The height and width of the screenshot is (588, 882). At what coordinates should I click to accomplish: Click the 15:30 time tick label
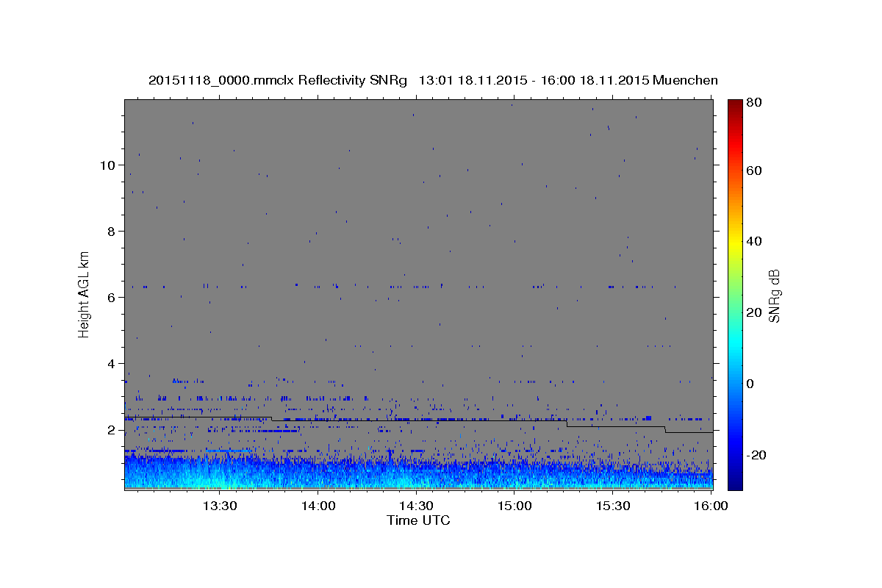[612, 506]
